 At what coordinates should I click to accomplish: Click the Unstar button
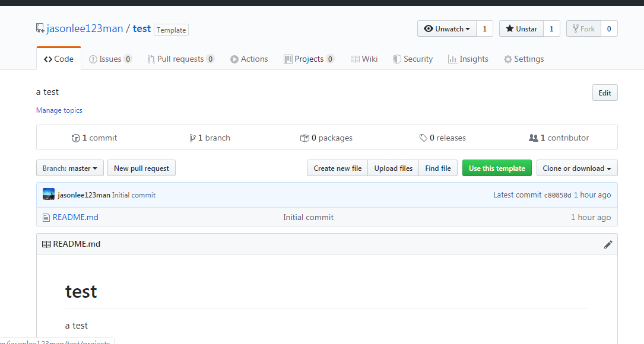tap(522, 28)
